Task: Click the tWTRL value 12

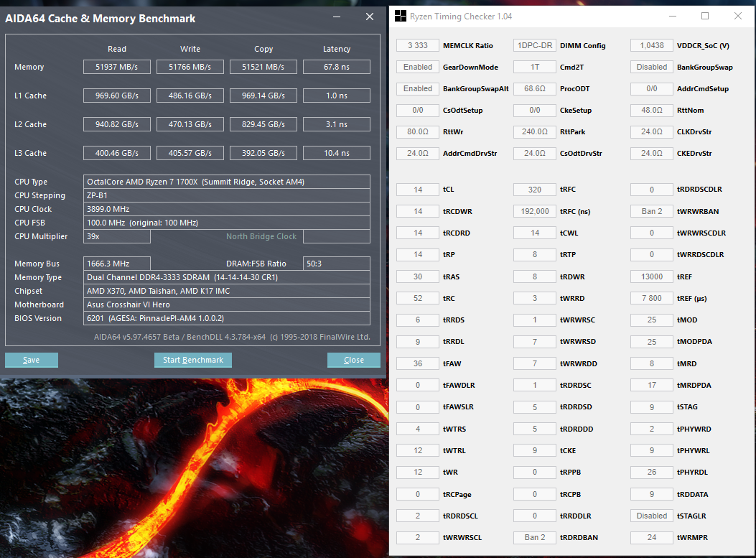Action: pos(418,450)
